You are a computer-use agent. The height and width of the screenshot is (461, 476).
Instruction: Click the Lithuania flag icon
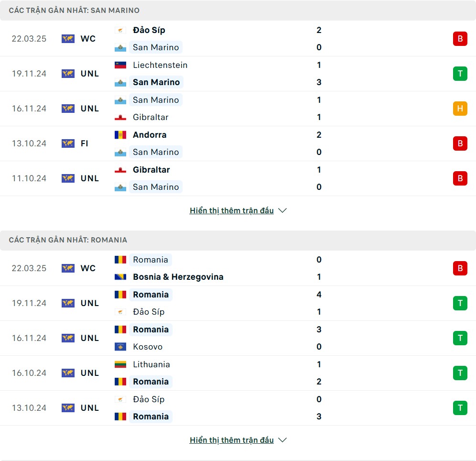[120, 364]
